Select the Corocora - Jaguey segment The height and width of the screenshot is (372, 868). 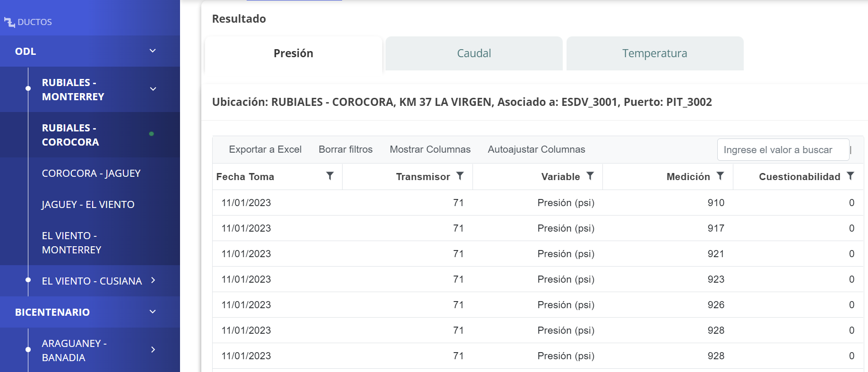coord(91,173)
